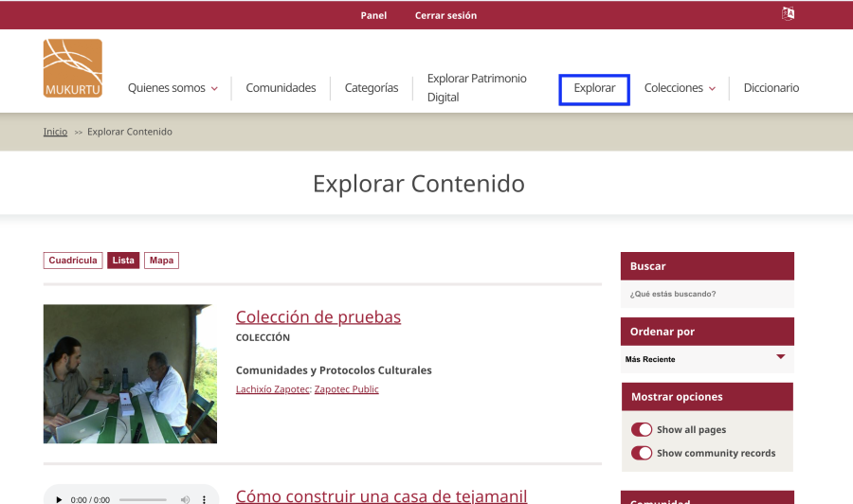The height and width of the screenshot is (504, 853).
Task: Expand the Quienes somos menu
Action: 172,88
